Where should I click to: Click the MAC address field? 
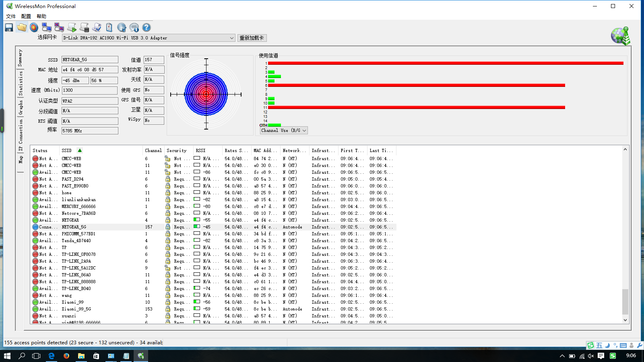90,70
